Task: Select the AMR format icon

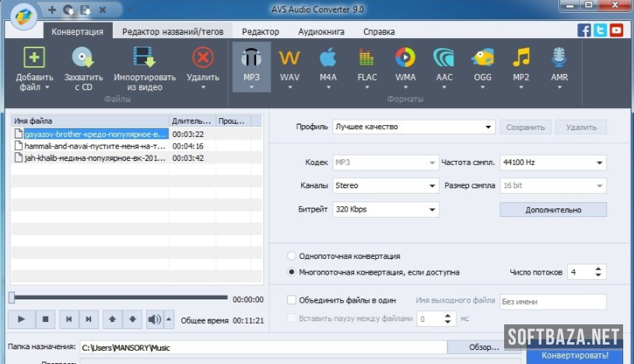Action: point(559,59)
